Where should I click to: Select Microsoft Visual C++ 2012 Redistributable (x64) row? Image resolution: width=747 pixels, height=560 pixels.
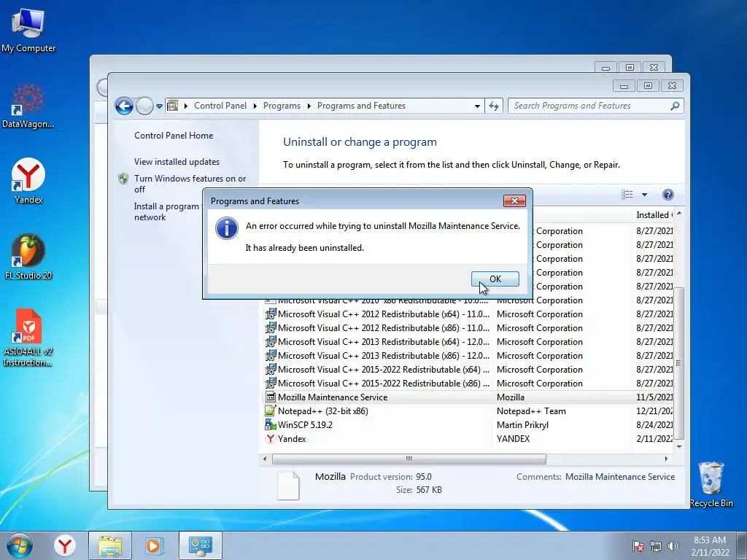(468, 314)
